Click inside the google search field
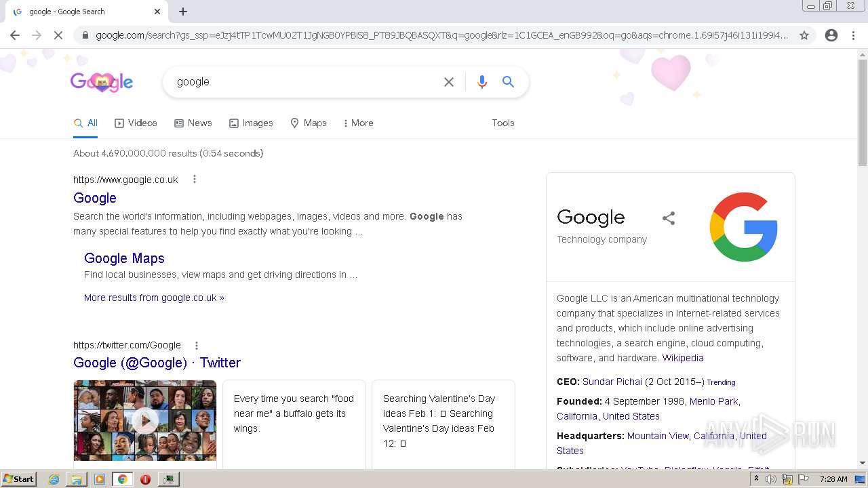The height and width of the screenshot is (488, 868). click(x=305, y=82)
